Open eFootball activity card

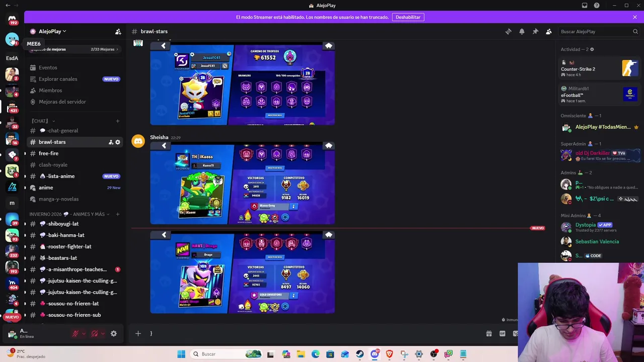(600, 95)
